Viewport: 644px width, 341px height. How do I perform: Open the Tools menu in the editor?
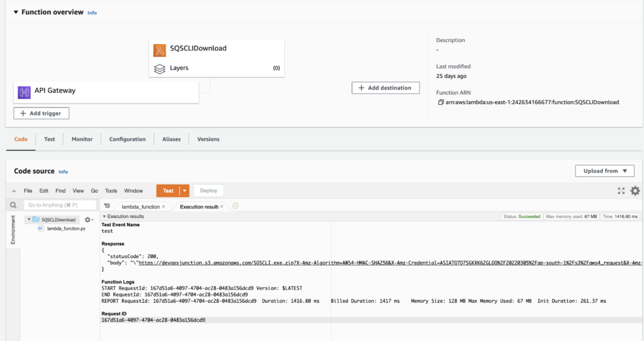coord(111,191)
